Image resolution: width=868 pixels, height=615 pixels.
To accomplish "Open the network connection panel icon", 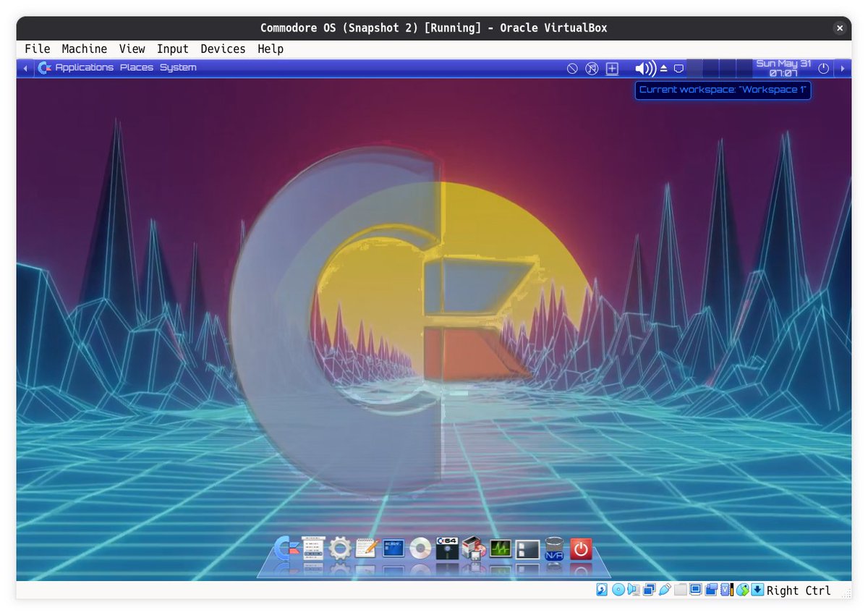I will click(x=678, y=69).
